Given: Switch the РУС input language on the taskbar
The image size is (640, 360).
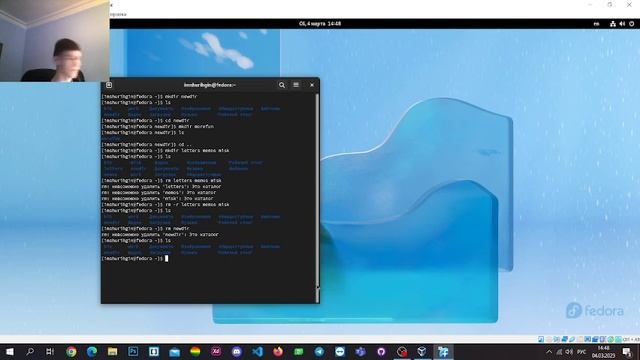Looking at the screenshot, I should pos(582,352).
